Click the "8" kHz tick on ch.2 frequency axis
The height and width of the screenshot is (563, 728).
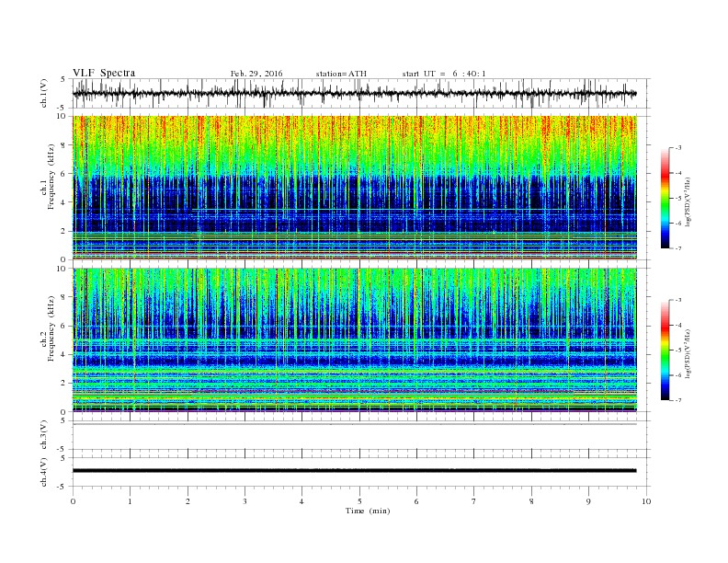click(x=63, y=297)
